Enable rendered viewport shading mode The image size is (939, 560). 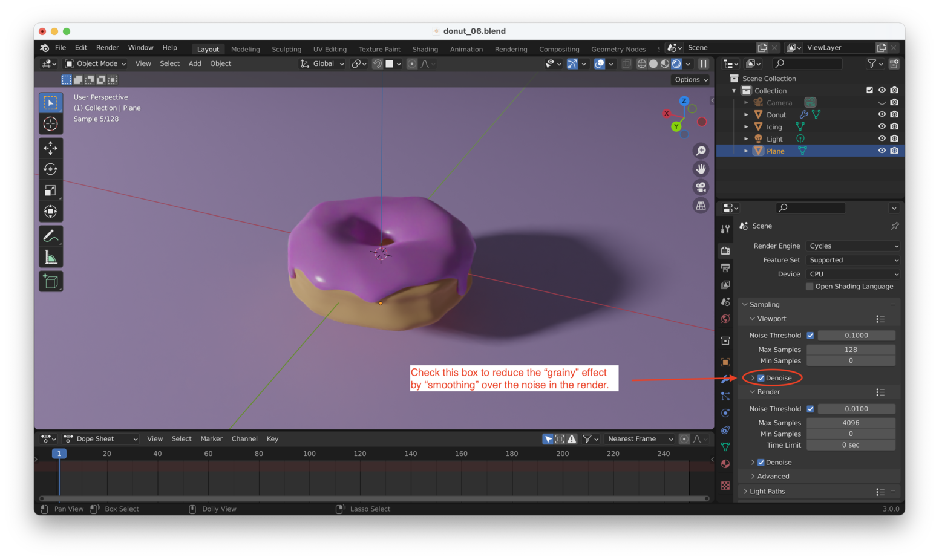point(676,63)
